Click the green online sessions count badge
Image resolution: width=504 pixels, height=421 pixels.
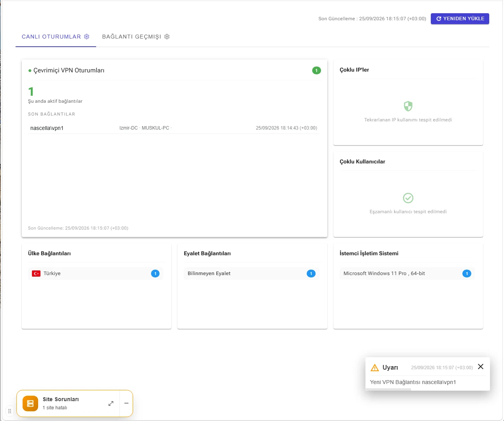point(316,70)
